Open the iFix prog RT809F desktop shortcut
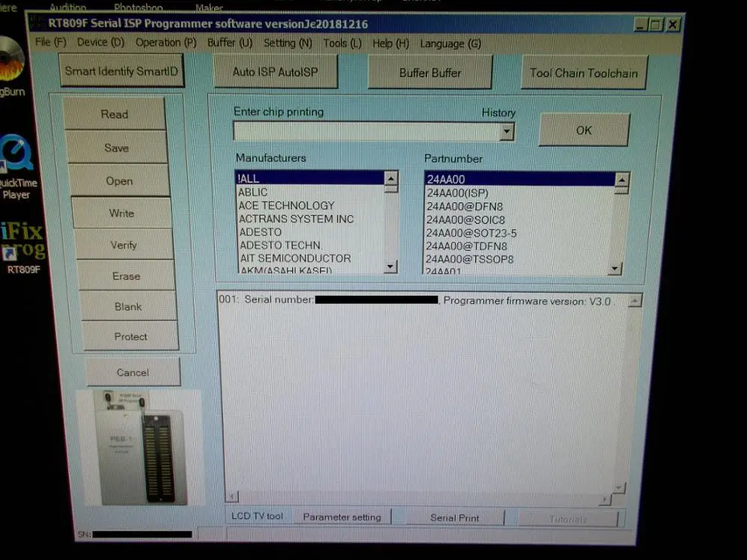747x560 pixels. [x=22, y=248]
